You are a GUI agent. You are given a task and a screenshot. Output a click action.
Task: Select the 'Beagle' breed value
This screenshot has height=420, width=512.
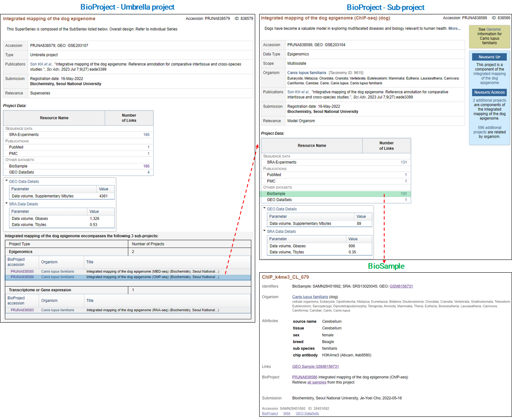click(x=328, y=342)
